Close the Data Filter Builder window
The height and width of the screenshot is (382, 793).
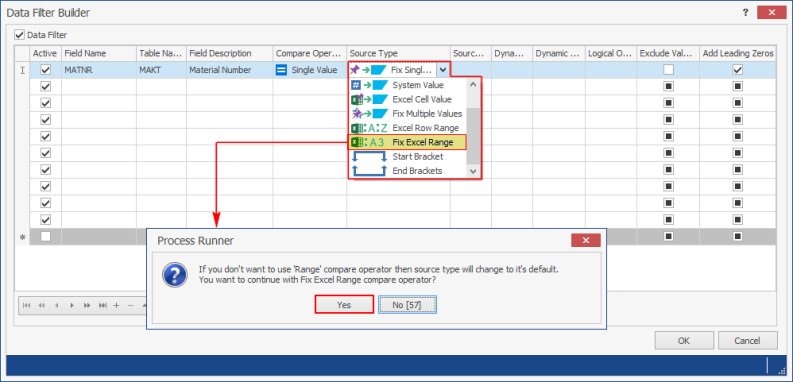coord(772,13)
